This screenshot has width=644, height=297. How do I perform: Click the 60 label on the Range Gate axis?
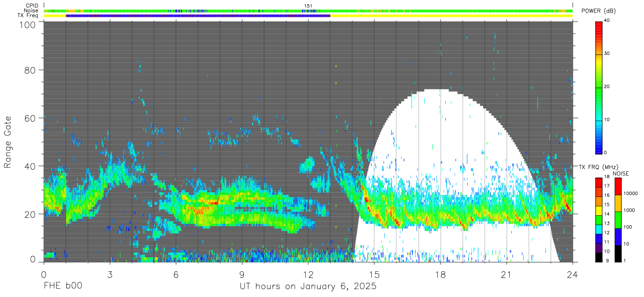[x=30, y=118]
